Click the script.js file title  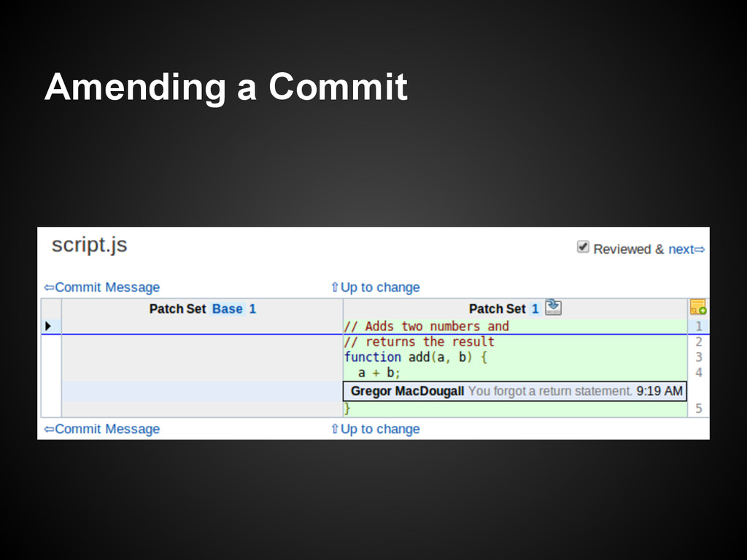coord(89,246)
